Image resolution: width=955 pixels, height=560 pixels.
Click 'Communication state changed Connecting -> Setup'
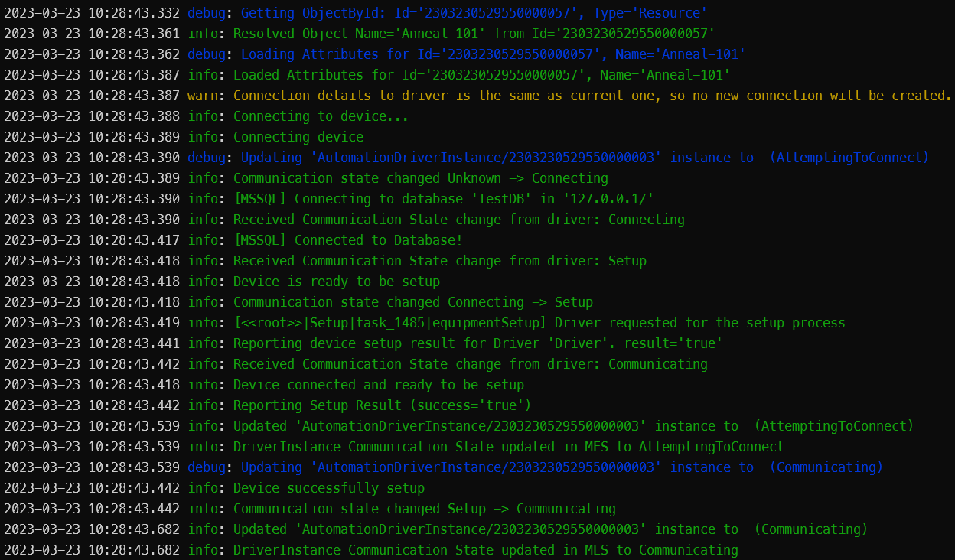pos(298,302)
